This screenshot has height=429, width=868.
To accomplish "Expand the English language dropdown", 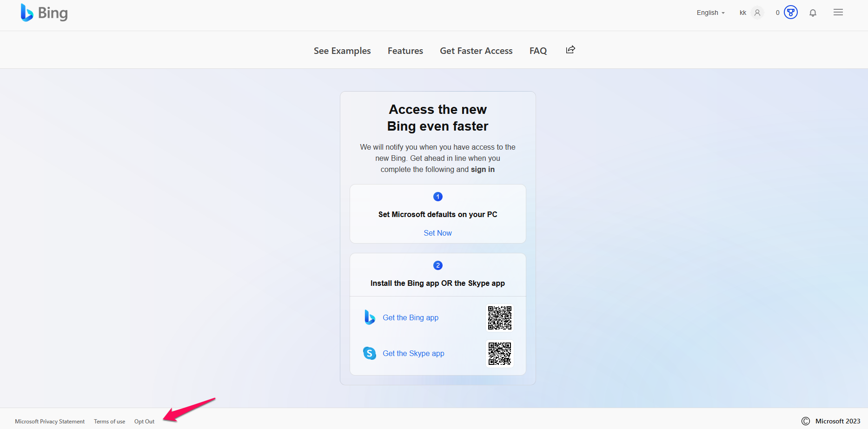I will pos(710,13).
